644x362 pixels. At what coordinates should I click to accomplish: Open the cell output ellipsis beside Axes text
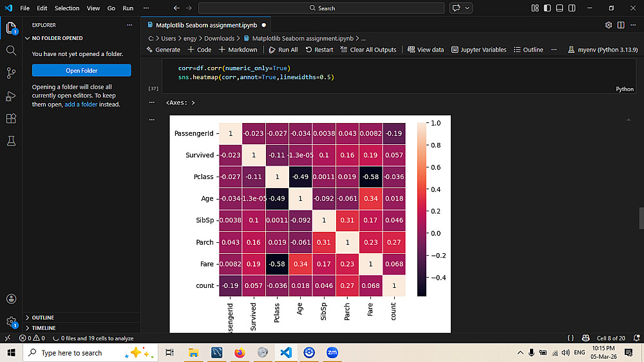click(x=152, y=102)
